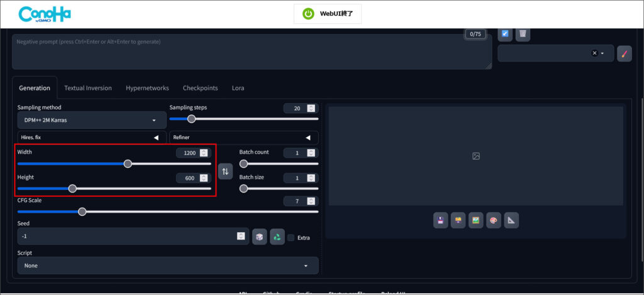Click the Batch size stepper arrows
The width and height of the screenshot is (644, 295).
point(311,178)
